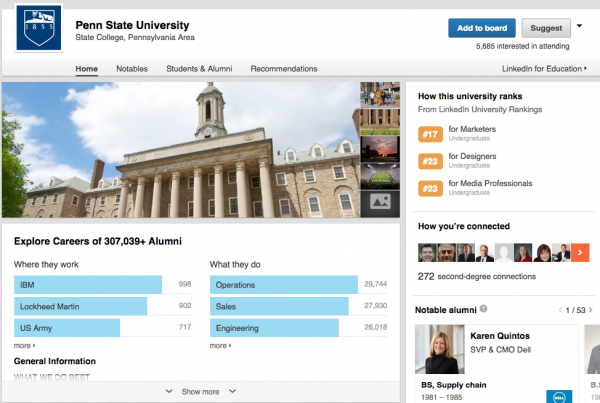Open the for Media Professionals ranking link
600x403 pixels.
point(490,183)
